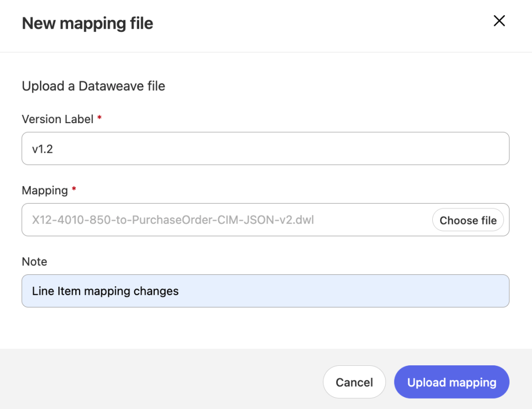This screenshot has height=409, width=532.
Task: Click the 'Line Item mapping changes' note text
Action: pyautogui.click(x=105, y=291)
